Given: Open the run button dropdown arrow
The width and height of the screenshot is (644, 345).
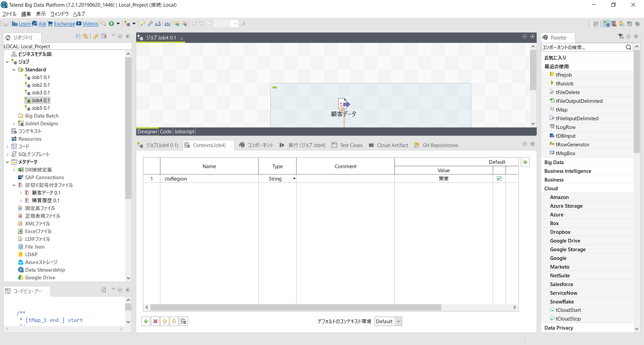Looking at the screenshot, I should (118, 23).
